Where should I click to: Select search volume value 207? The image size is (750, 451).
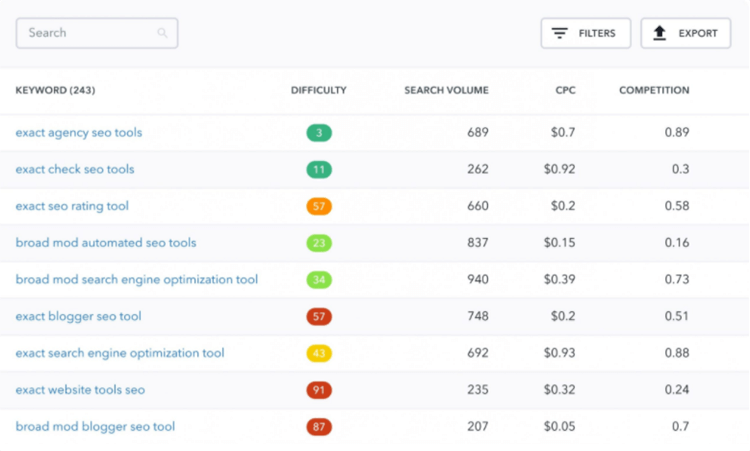pyautogui.click(x=478, y=427)
